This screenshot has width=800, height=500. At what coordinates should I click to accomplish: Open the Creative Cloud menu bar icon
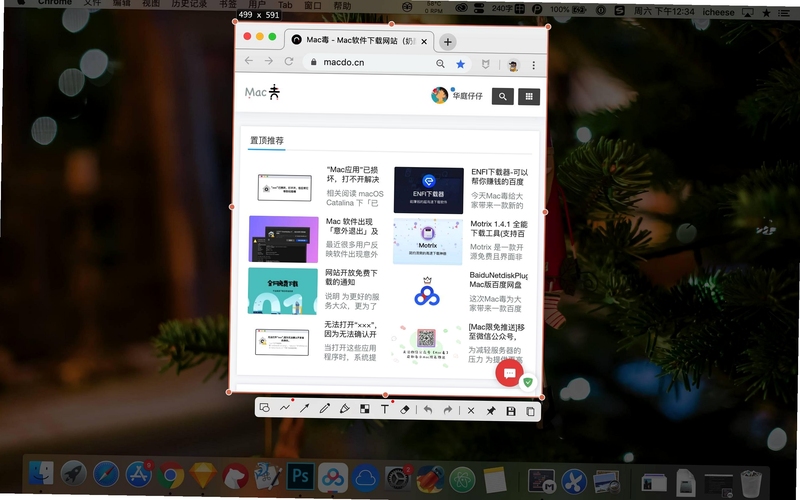(462, 8)
